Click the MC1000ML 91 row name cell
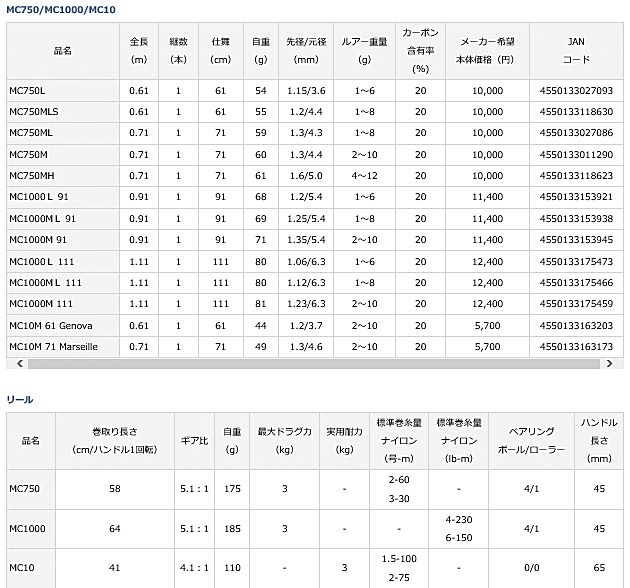Viewport: 630px width, 588px height. (63, 219)
